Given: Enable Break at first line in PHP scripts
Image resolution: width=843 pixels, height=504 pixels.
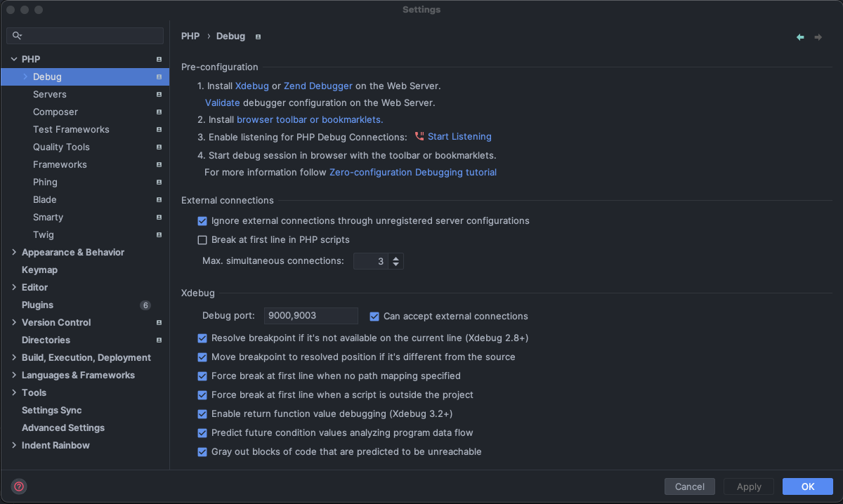Looking at the screenshot, I should 202,240.
